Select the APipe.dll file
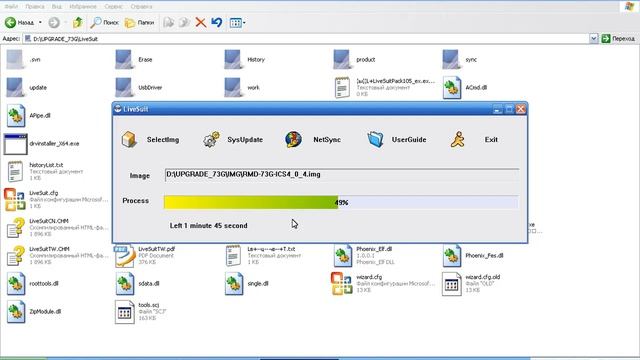640x360 pixels. tap(28, 116)
